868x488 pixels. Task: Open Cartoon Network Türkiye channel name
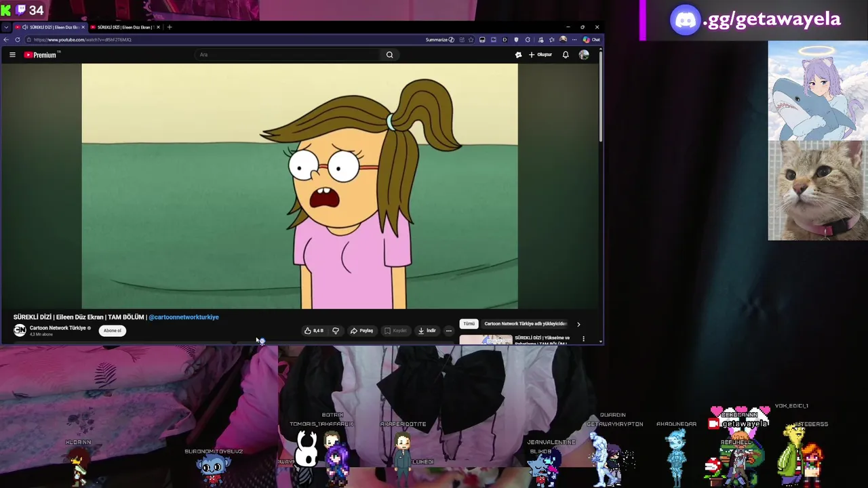click(x=58, y=328)
